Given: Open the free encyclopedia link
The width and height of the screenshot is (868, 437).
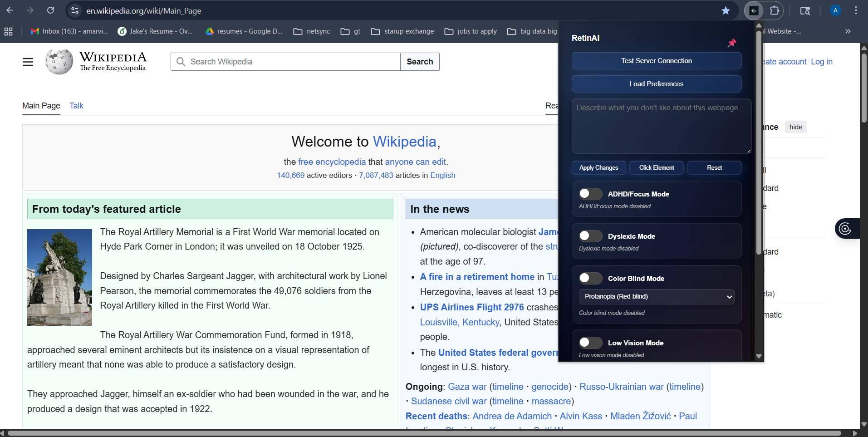Looking at the screenshot, I should point(332,162).
